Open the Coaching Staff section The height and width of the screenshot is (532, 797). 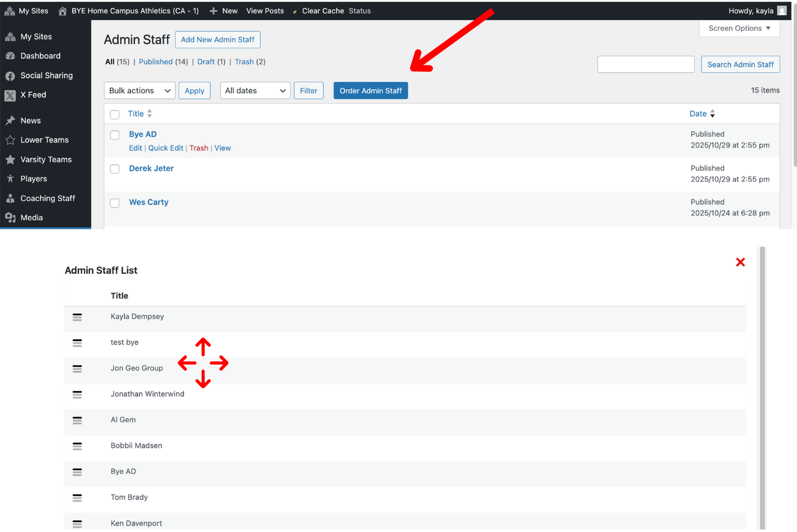47,198
